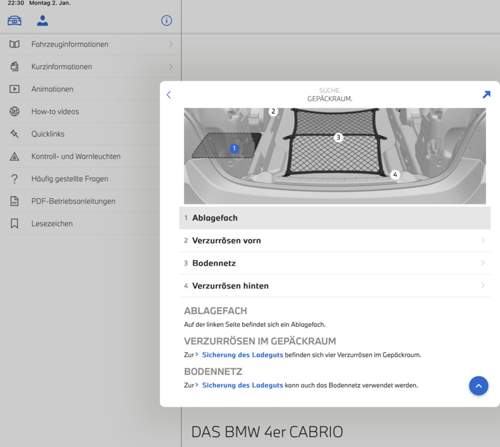
Task: Go back with the popup back arrow
Action: click(169, 95)
